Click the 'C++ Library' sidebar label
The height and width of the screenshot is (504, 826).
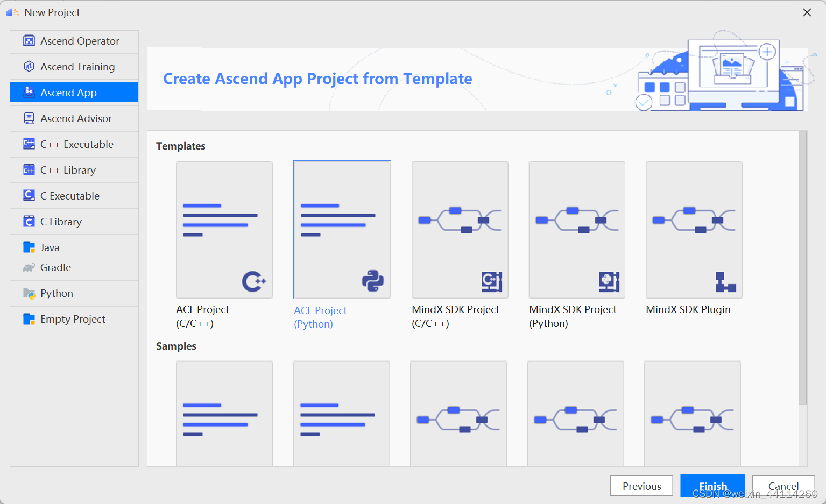point(68,170)
